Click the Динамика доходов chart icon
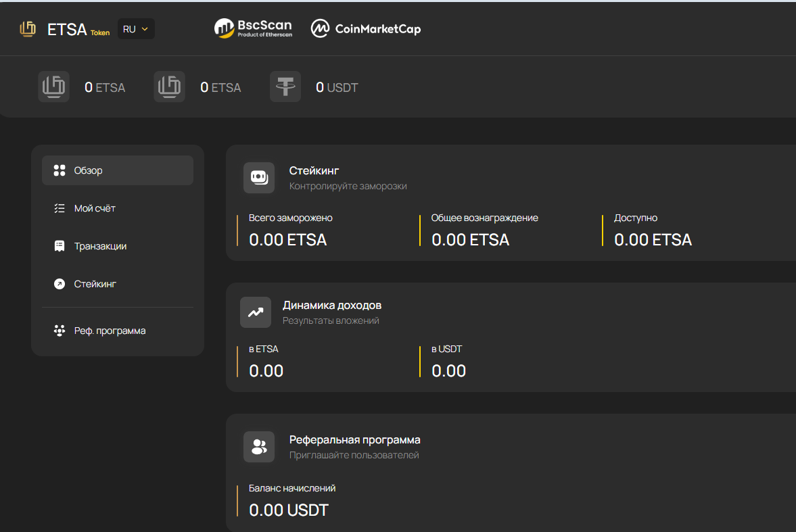 [x=256, y=312]
